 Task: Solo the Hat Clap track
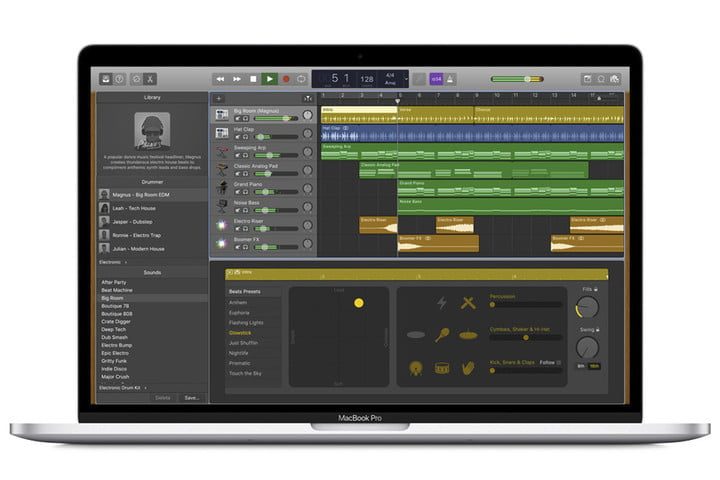pyautogui.click(x=246, y=137)
